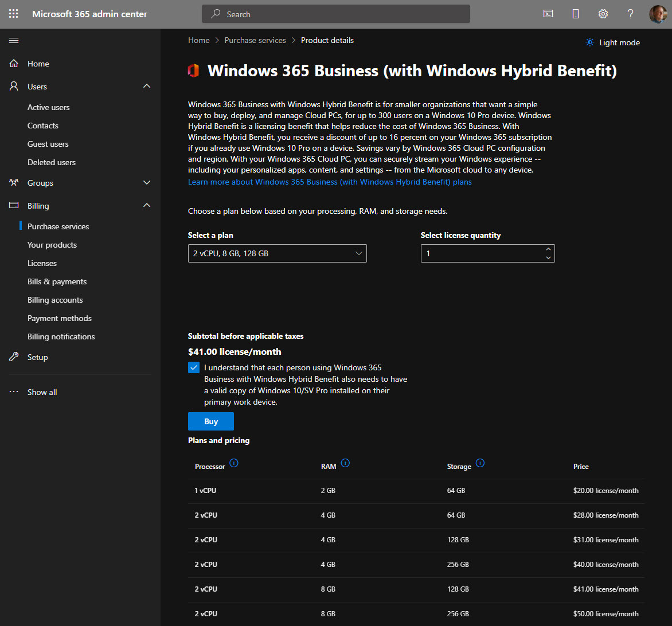
Task: Click the Processor info icon
Action: coord(234,463)
